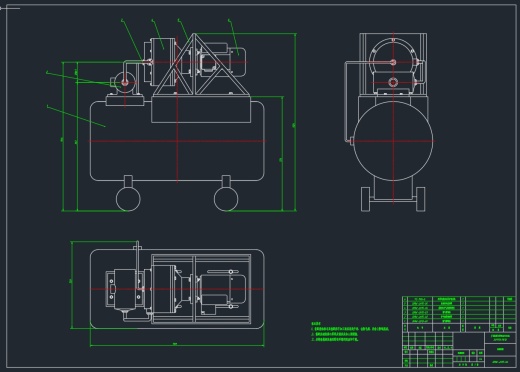Image resolution: width=520 pixels, height=372 pixels.
Task: Click the large tank circle in side view
Action: click(x=393, y=141)
